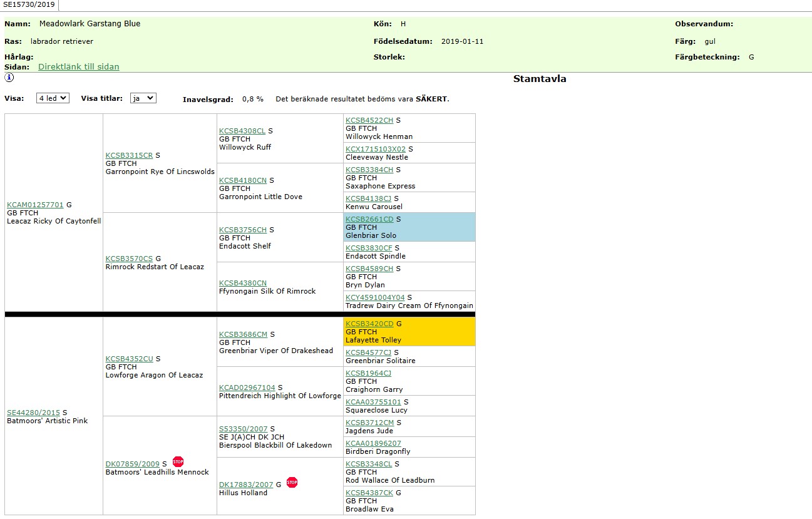The image size is (812, 519).
Task: Open the Visa generations dropdown
Action: click(x=53, y=98)
